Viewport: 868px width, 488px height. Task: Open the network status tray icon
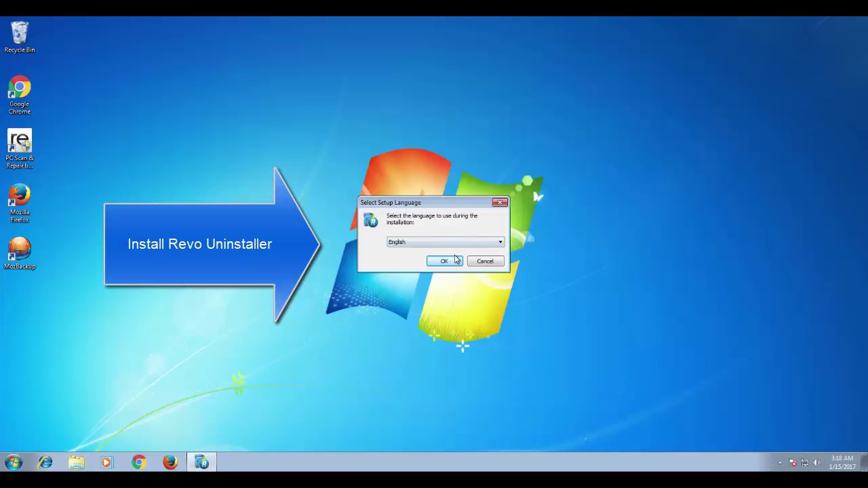click(805, 463)
